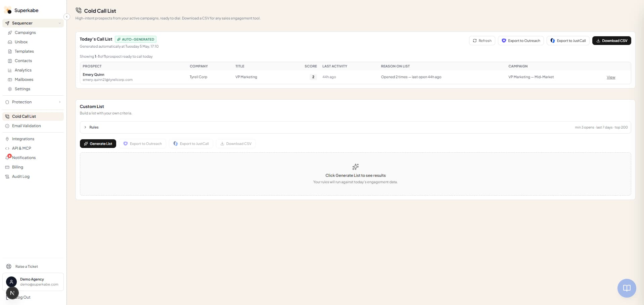Click company cell Tyrell Corp
This screenshot has width=644, height=305.
198,77
